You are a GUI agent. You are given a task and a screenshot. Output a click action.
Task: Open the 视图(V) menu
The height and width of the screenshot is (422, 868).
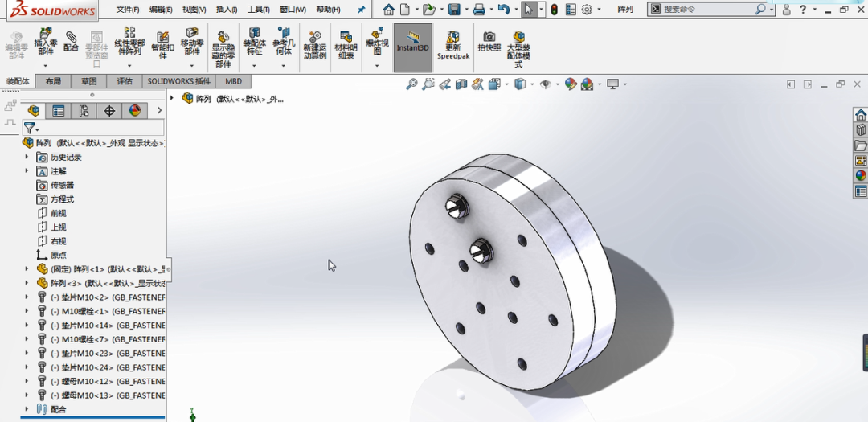194,10
